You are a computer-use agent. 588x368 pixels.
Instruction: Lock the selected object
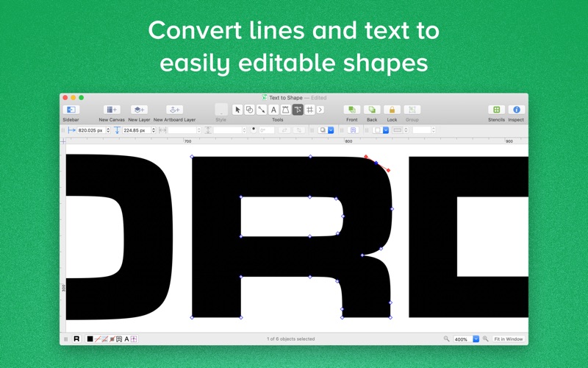392,110
